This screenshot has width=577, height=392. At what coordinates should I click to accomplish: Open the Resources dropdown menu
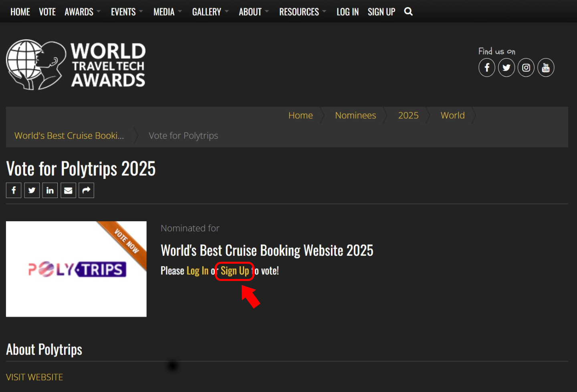tap(303, 12)
